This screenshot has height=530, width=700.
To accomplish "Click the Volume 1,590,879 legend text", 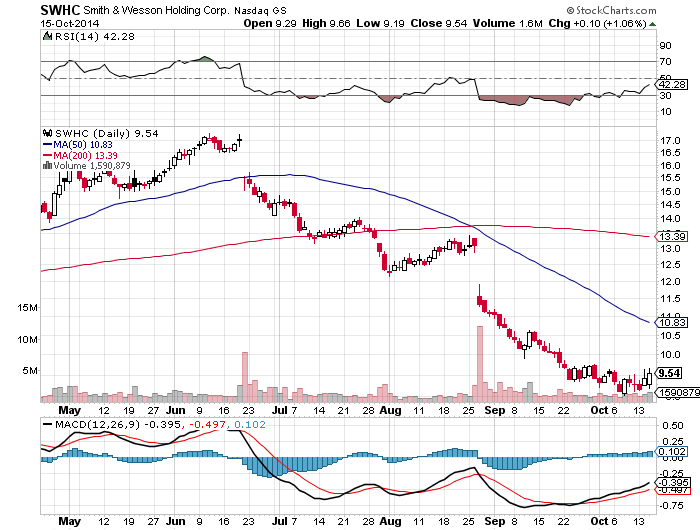I will (92, 166).
